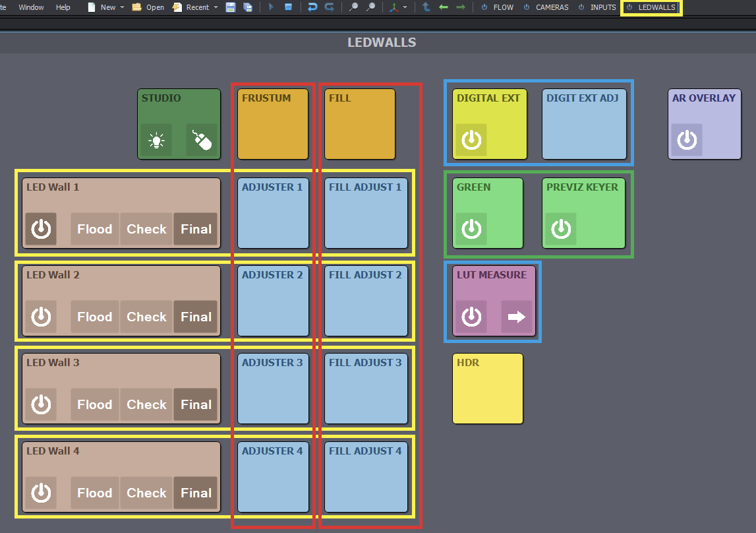
Task: Click the green right arrow toolbar icon
Action: [x=460, y=7]
